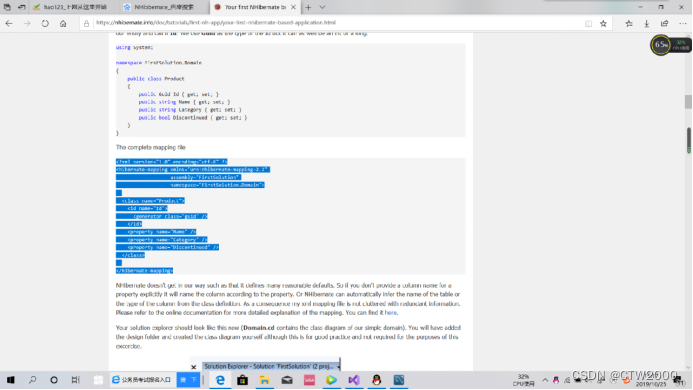
Task: Open Visual Studio from taskbar
Action: [x=354, y=380]
